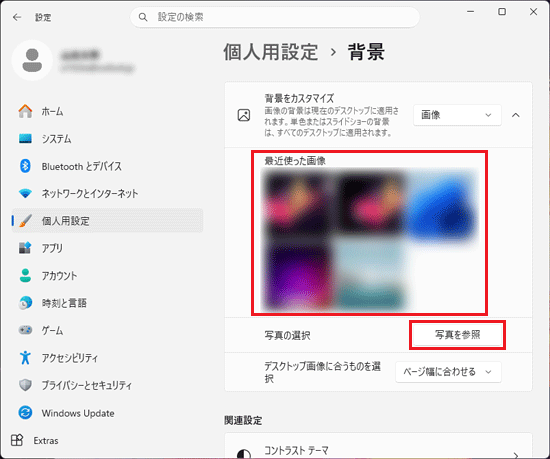Click the ゲーム controller icon
The image size is (550, 459).
click(25, 330)
